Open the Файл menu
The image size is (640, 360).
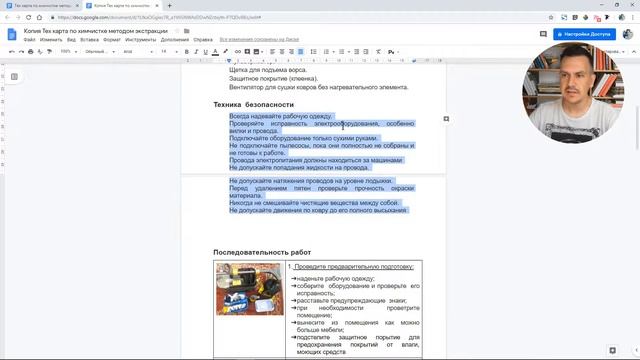coord(29,40)
